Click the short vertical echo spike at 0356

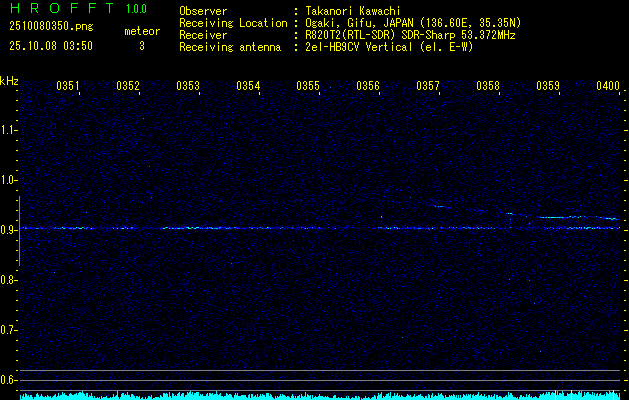(x=381, y=217)
